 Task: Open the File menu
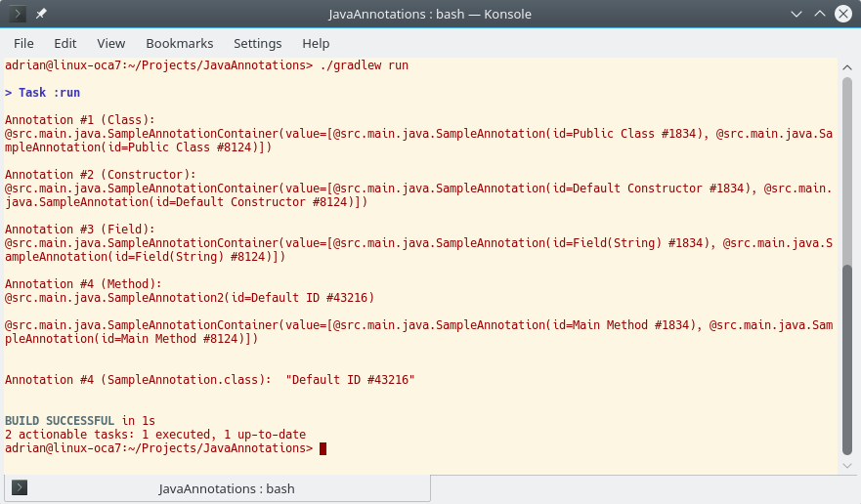point(23,43)
